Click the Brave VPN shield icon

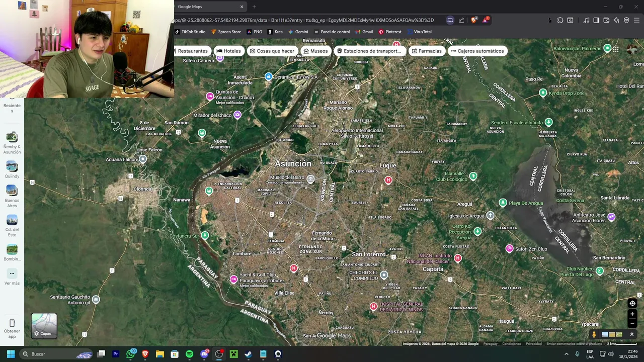pos(626,20)
